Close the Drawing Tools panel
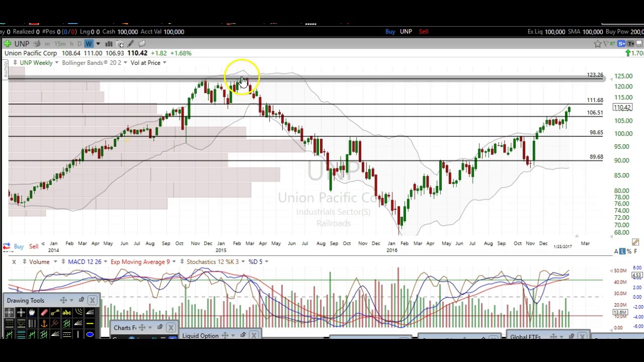The height and width of the screenshot is (362, 644). pos(92,300)
